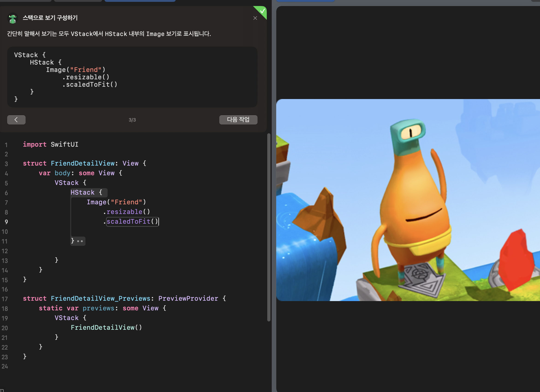Click line number 17 in the gutter

(5, 299)
